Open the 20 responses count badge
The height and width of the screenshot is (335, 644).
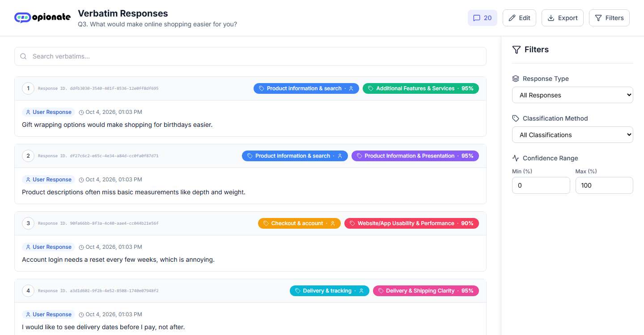pyautogui.click(x=483, y=18)
